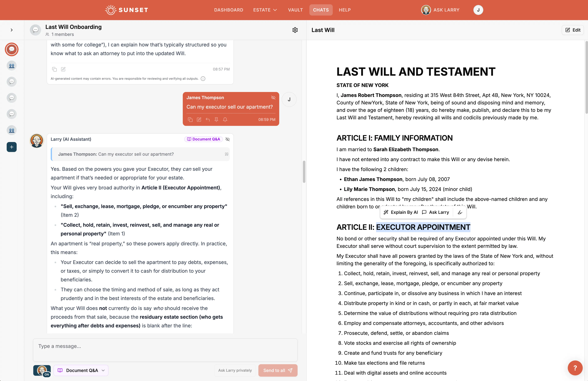
Task: Click highlighter icon in selection popup
Action: [460, 212]
